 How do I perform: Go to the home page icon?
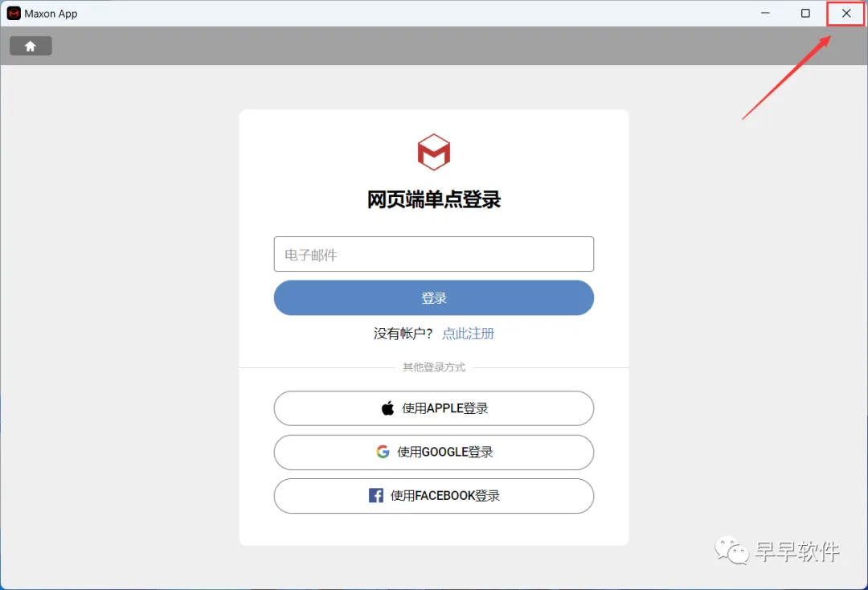coord(31,46)
